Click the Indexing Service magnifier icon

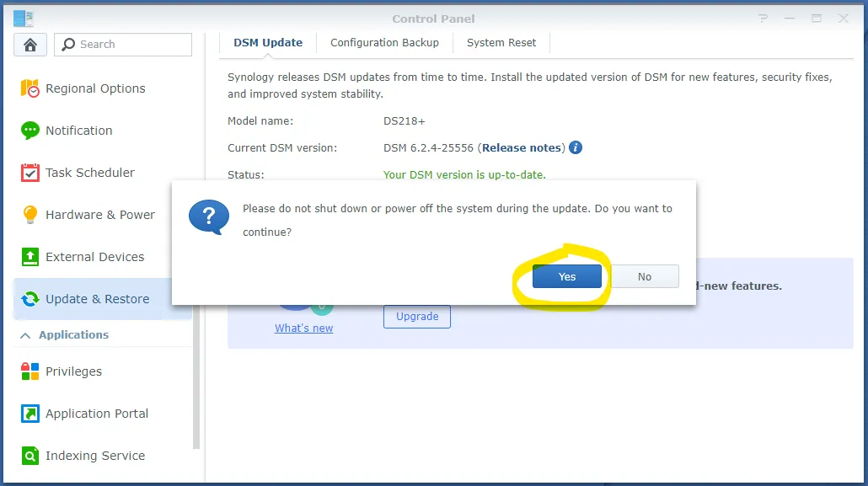[29, 456]
